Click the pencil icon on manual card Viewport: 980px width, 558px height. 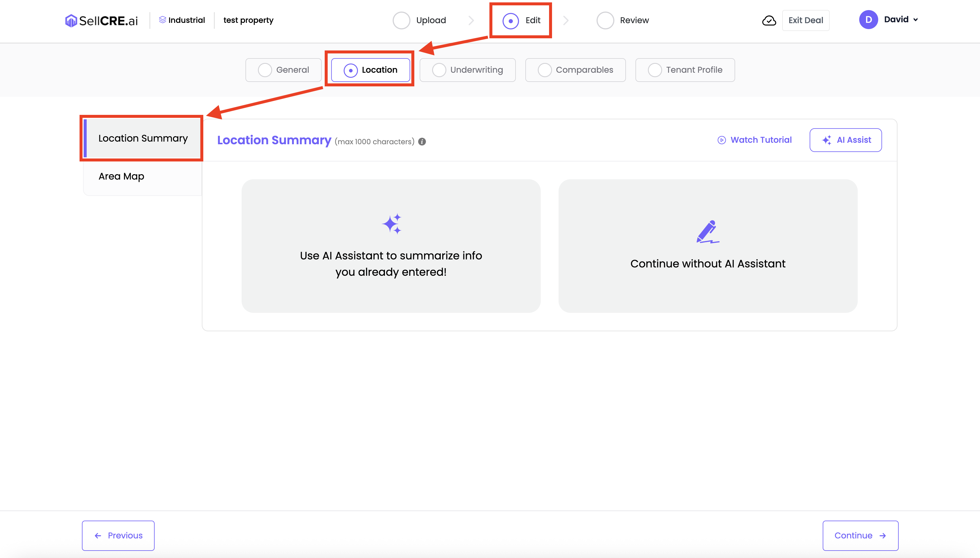pos(707,232)
